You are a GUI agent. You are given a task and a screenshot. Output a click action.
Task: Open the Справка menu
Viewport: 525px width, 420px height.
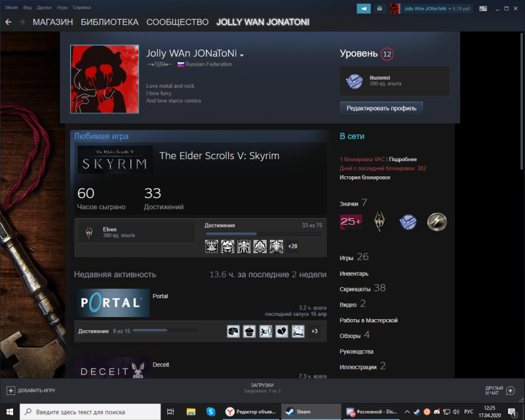pyautogui.click(x=82, y=7)
